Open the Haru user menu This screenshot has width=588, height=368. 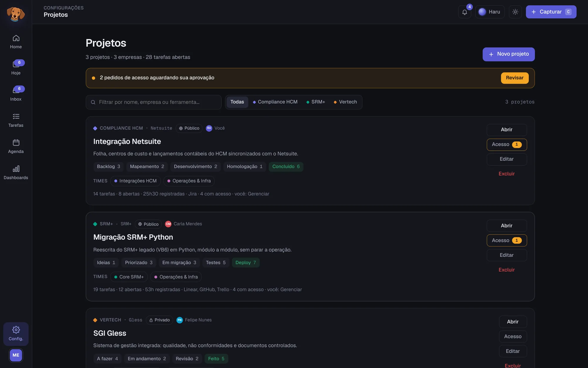(x=490, y=12)
